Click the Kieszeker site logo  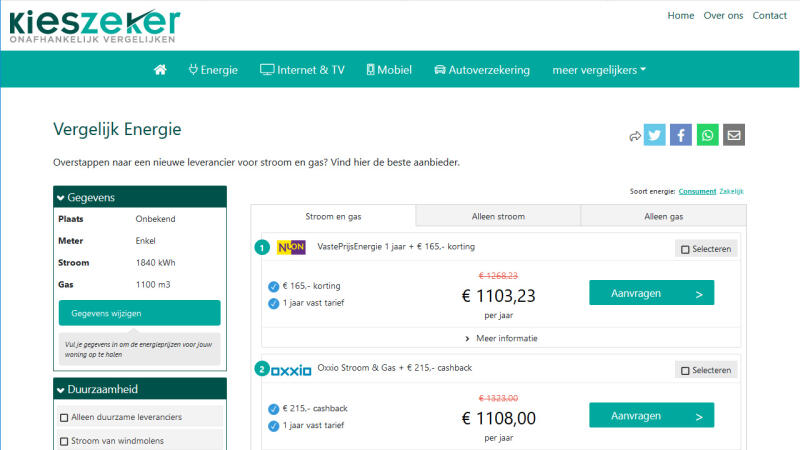point(95,26)
